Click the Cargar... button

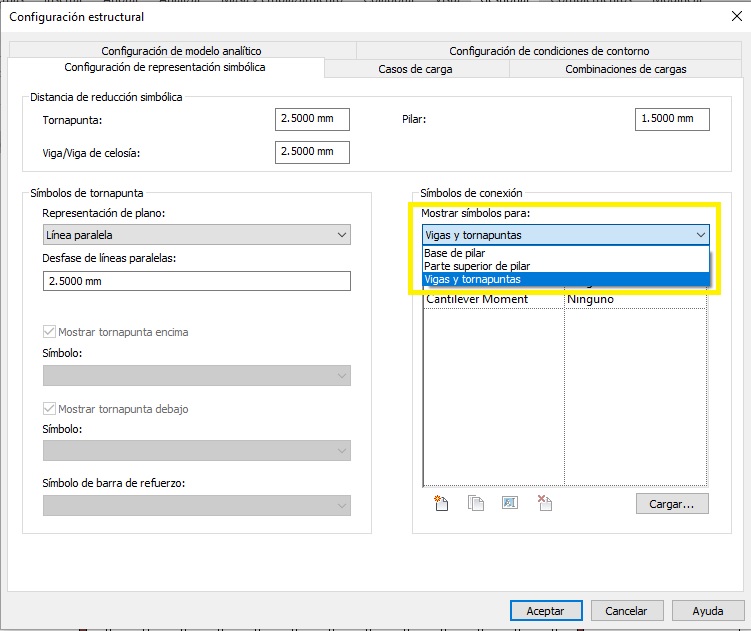[671, 503]
